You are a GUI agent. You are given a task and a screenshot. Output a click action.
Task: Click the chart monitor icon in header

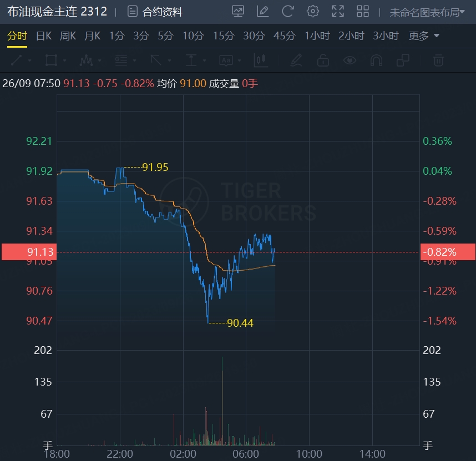point(238,11)
